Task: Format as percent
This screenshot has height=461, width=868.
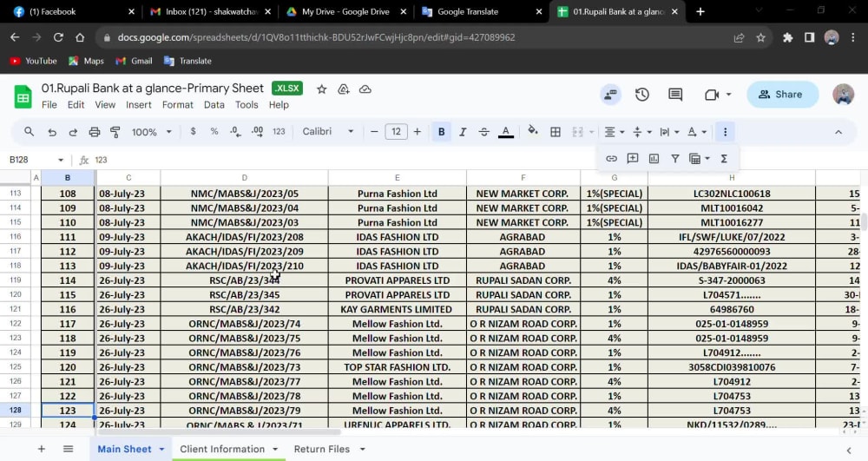Action: pos(214,132)
